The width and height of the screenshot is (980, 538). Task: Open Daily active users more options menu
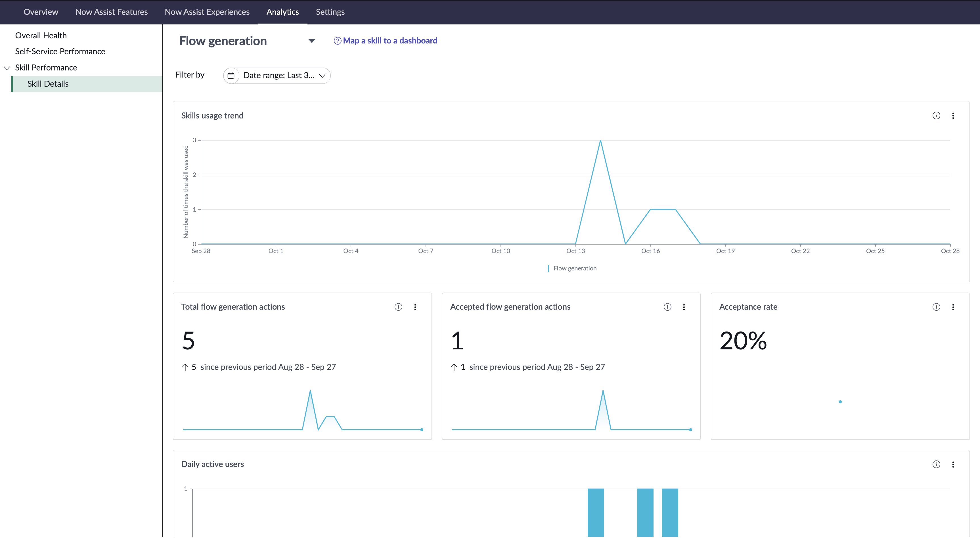click(953, 464)
